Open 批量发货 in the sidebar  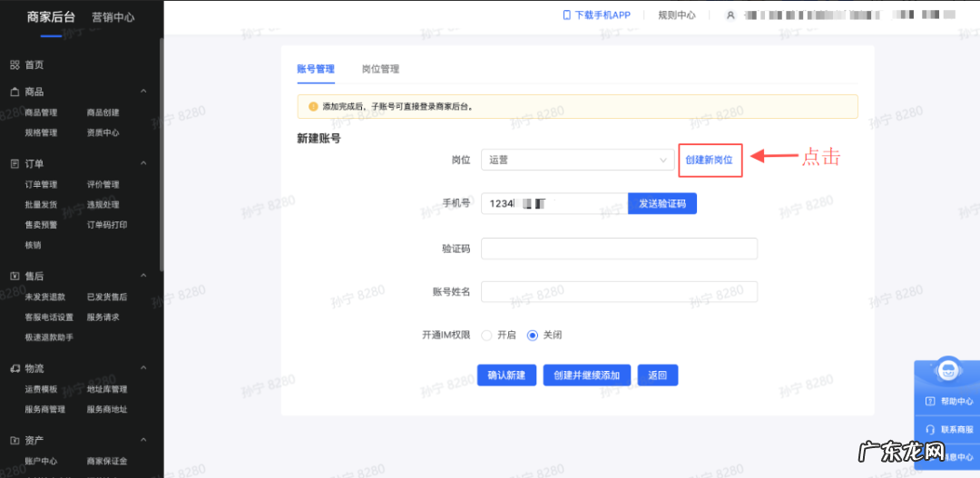[41, 205]
